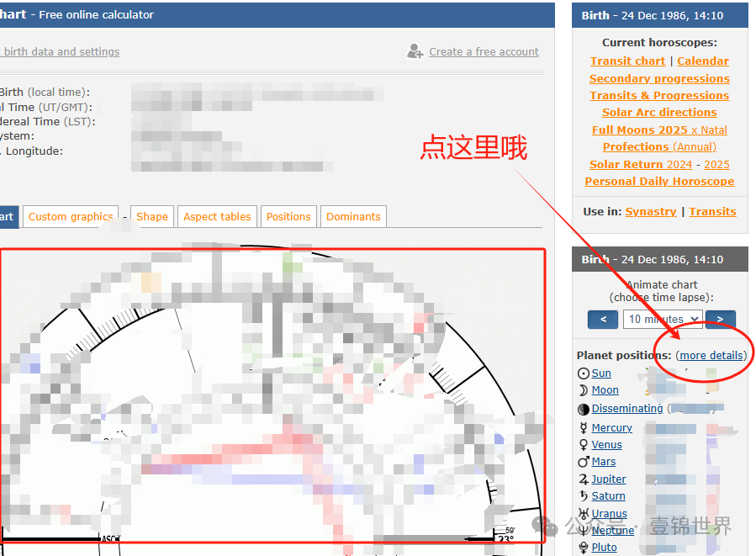Click the Mars glyph icon

(584, 462)
